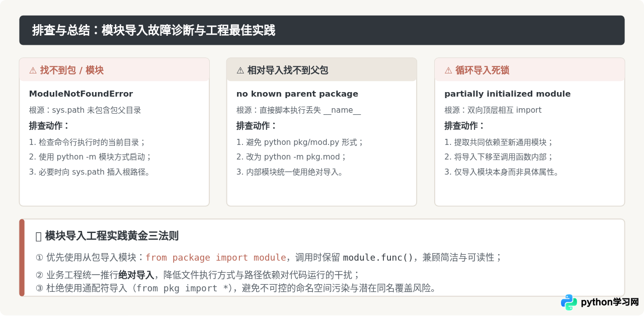Click the partially initialized module heading
This screenshot has width=644, height=316.
pos(508,94)
